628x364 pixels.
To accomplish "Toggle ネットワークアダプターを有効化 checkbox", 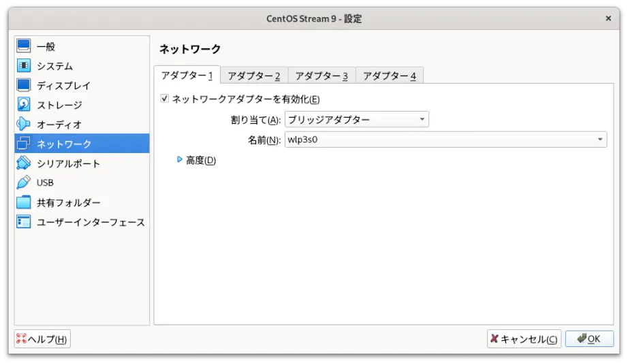I will 165,99.
